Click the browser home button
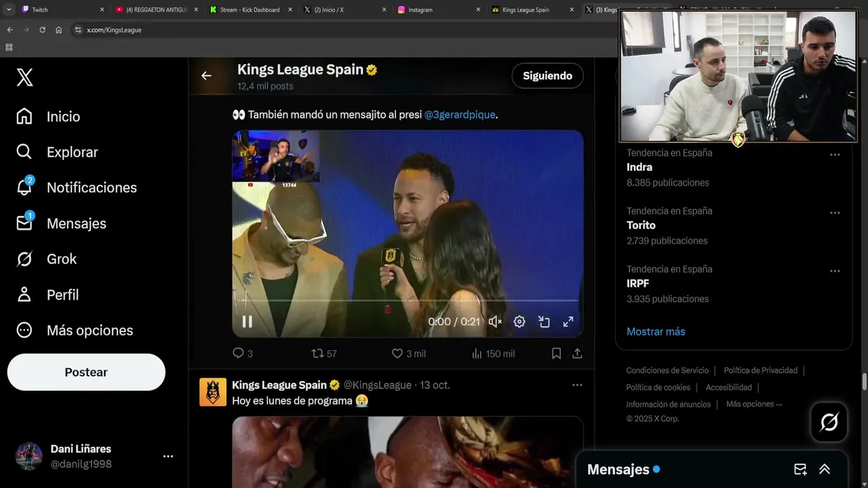 (59, 30)
